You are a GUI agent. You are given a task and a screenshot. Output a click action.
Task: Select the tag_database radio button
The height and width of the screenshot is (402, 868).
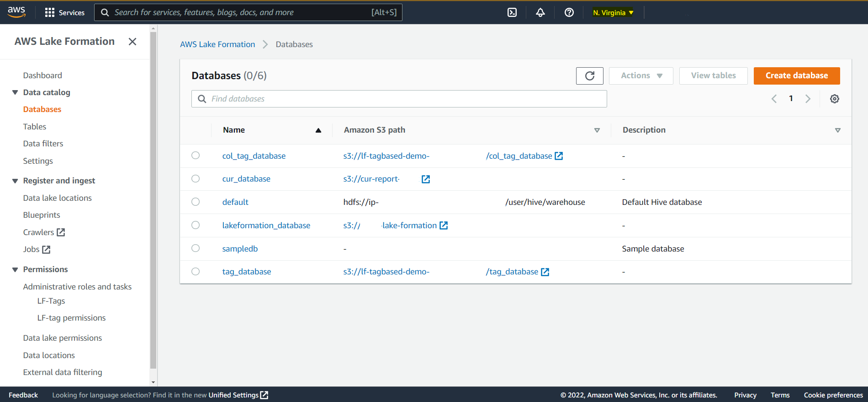[196, 271]
